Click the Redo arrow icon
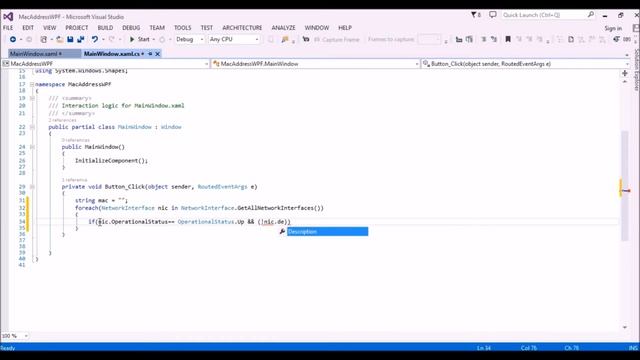Viewport: 640px width, 360px height. coord(111,40)
